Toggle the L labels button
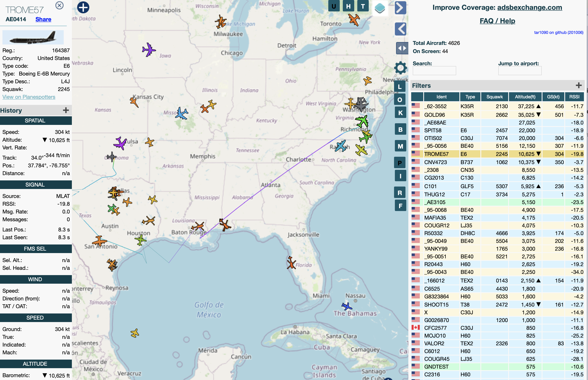Viewport: 588px width, 380px height. 400,87
